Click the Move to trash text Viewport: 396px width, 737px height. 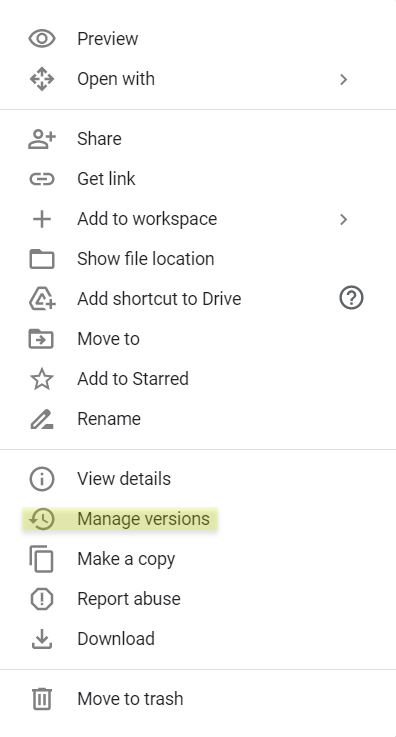pos(130,699)
